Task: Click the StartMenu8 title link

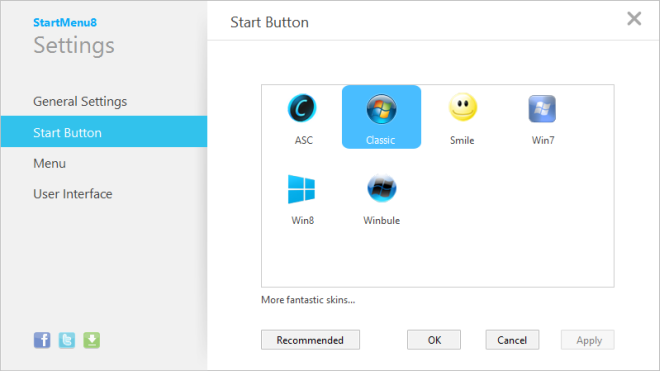Action: point(65,22)
